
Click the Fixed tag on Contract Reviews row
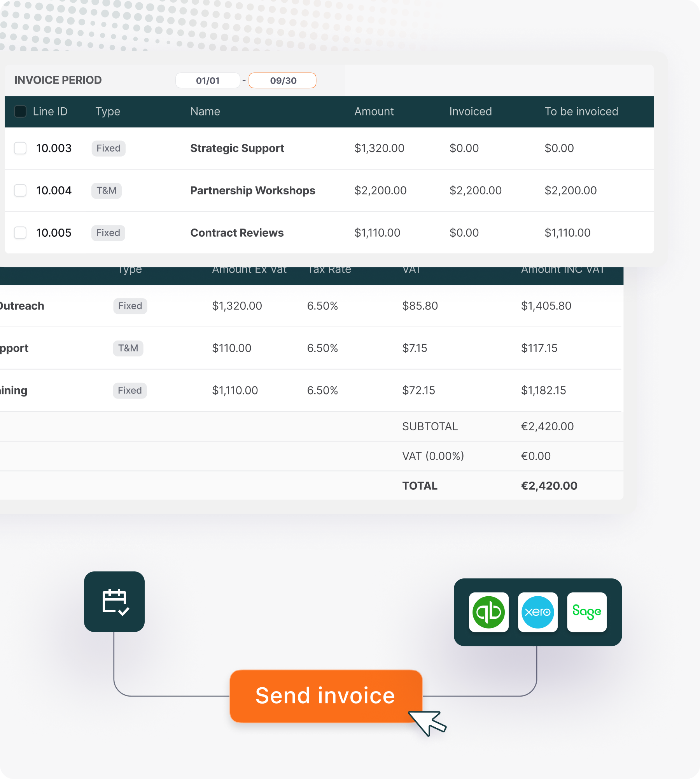pos(108,233)
